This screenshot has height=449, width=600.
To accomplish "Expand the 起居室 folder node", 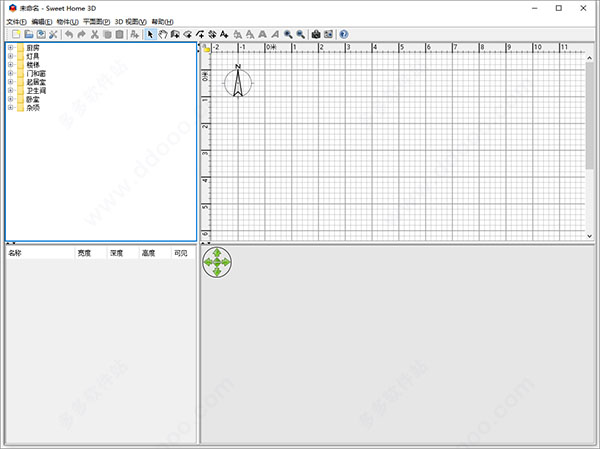I will click(10, 82).
